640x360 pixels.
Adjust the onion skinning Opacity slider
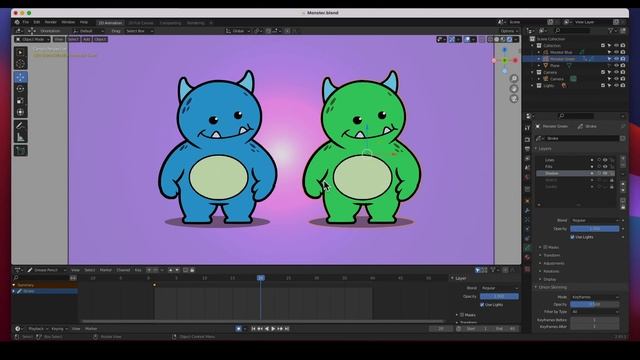coord(595,304)
